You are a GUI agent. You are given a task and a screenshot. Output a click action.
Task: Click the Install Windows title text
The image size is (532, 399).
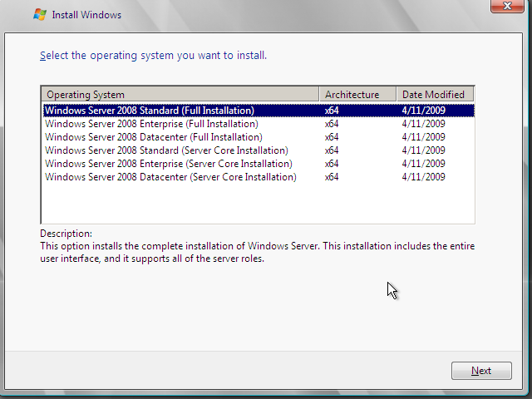tap(86, 15)
